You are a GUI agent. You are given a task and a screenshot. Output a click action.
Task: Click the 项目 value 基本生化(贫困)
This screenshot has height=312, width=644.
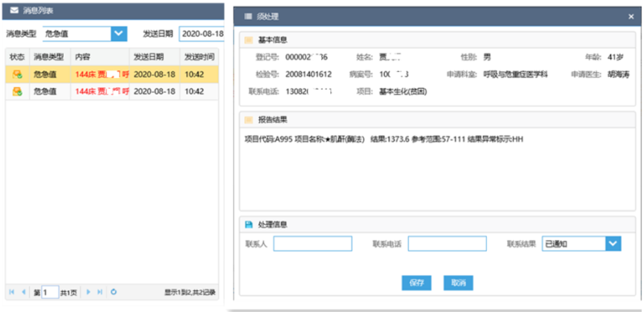point(403,92)
